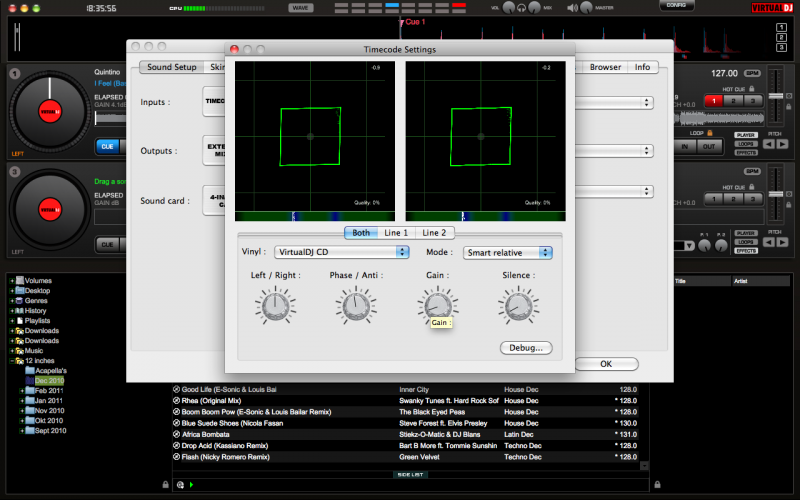Click deck 1 pitch slider lock icon
This screenshot has width=800, height=500.
[789, 107]
